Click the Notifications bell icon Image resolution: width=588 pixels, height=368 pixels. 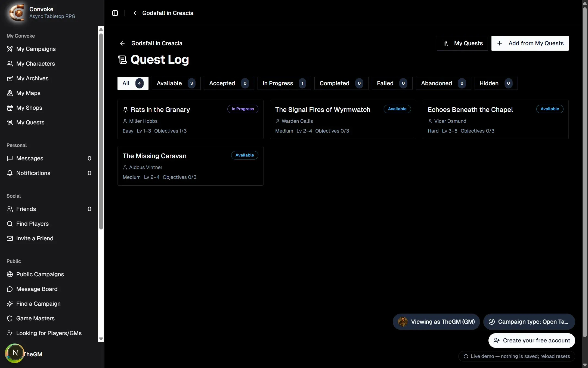tap(10, 173)
